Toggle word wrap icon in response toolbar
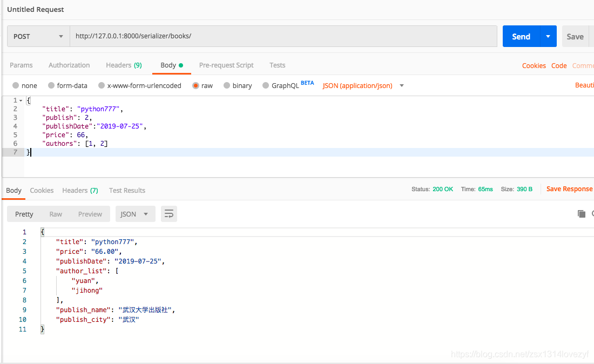594x364 pixels. tap(169, 214)
